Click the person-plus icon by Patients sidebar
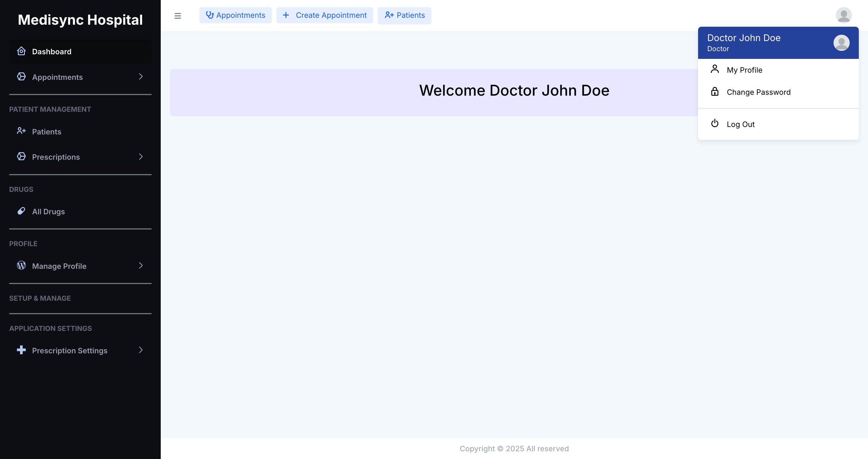The width and height of the screenshot is (868, 459). pyautogui.click(x=21, y=131)
